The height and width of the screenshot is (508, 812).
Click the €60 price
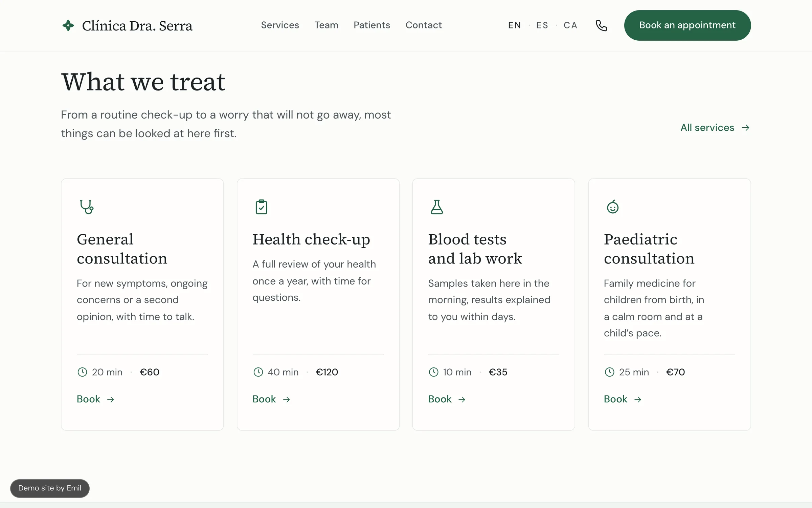tap(149, 372)
